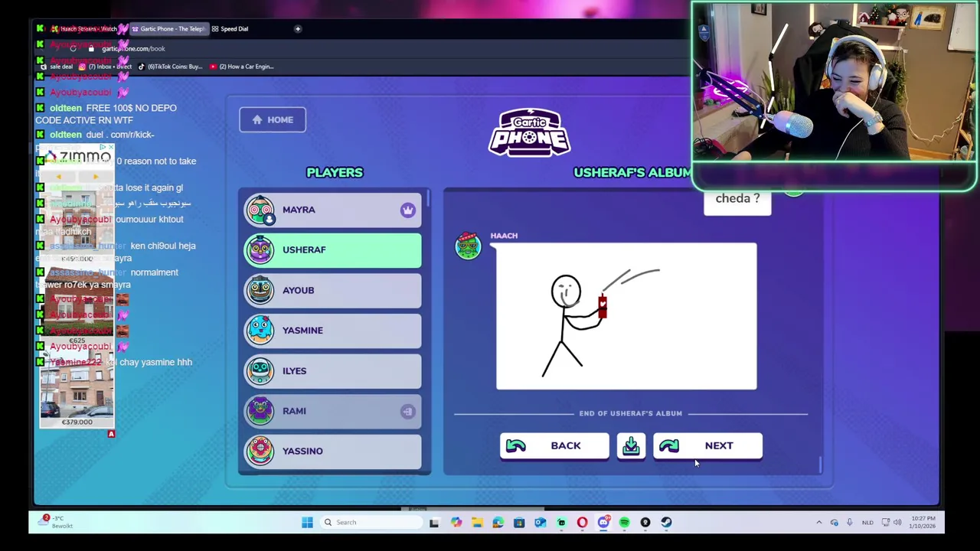The image size is (980, 551).
Task: Open the clock showing 10:27 PM
Action: [x=923, y=523]
